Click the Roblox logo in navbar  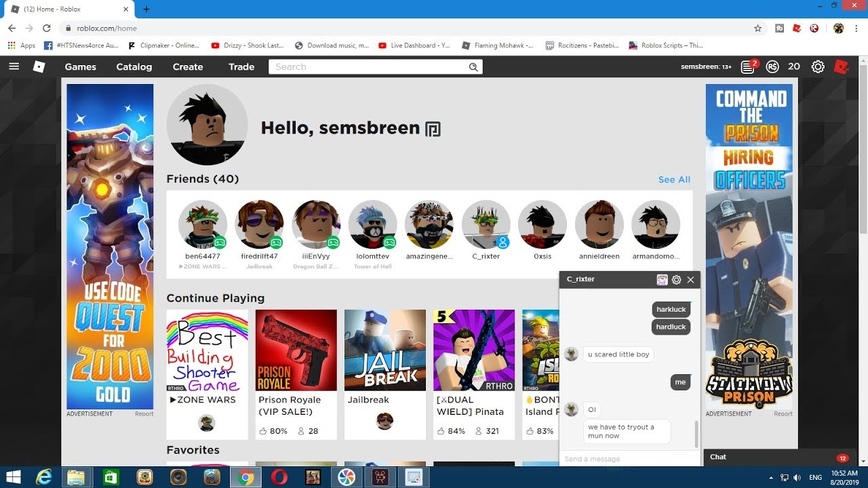39,66
